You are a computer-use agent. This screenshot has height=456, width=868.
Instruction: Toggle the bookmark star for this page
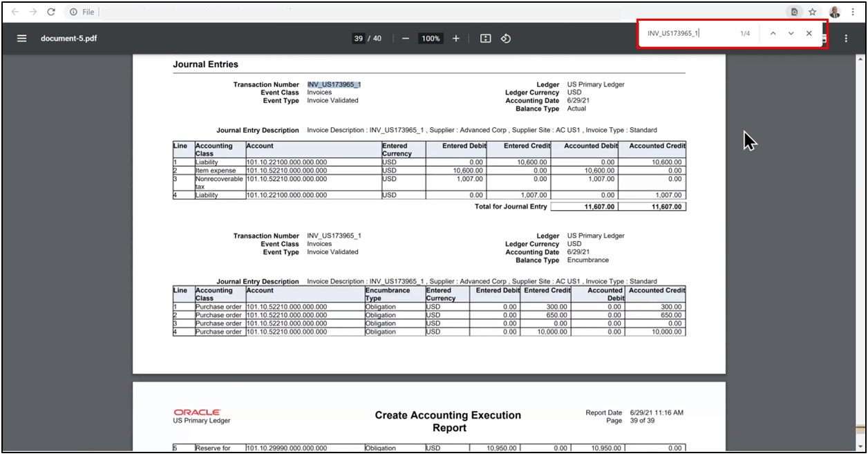pyautogui.click(x=813, y=11)
